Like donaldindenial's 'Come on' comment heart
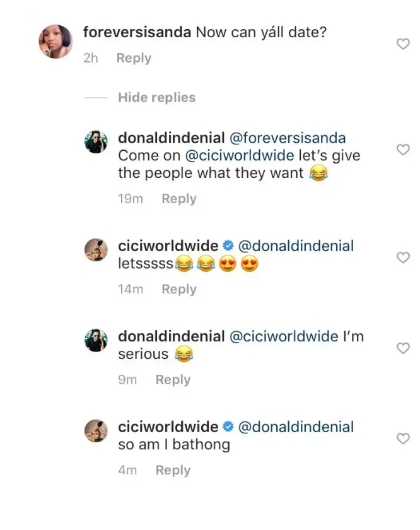Viewport: 420px width, 530px height. coord(402,149)
